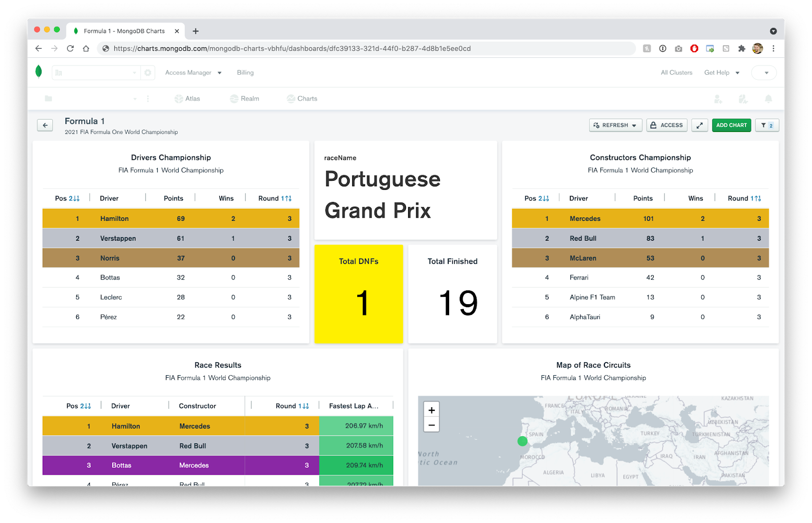Zoom in on the race circuits map
The width and height of the screenshot is (812, 523).
click(x=431, y=410)
